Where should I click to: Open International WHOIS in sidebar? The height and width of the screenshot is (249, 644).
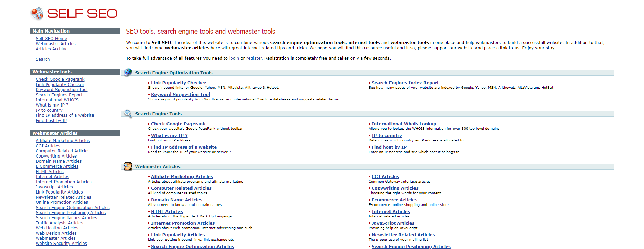(57, 100)
